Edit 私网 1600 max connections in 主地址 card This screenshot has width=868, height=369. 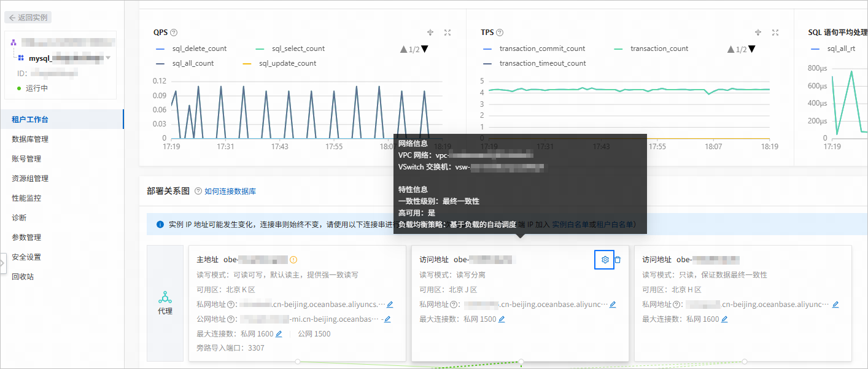coord(279,333)
